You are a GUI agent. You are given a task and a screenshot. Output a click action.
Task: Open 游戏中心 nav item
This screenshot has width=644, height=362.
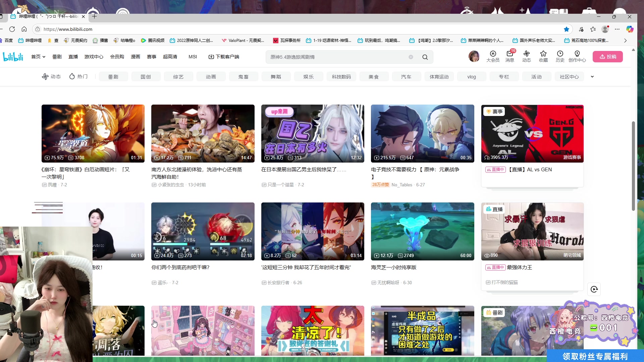(x=94, y=57)
